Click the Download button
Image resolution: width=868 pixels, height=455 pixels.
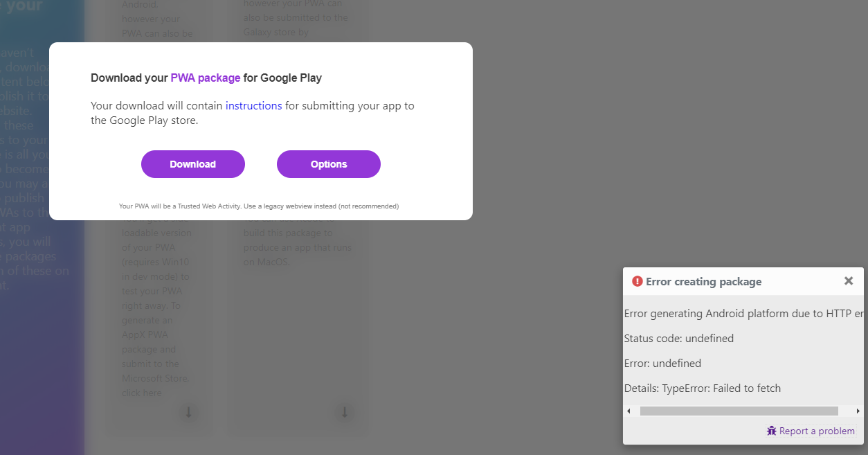[192, 164]
